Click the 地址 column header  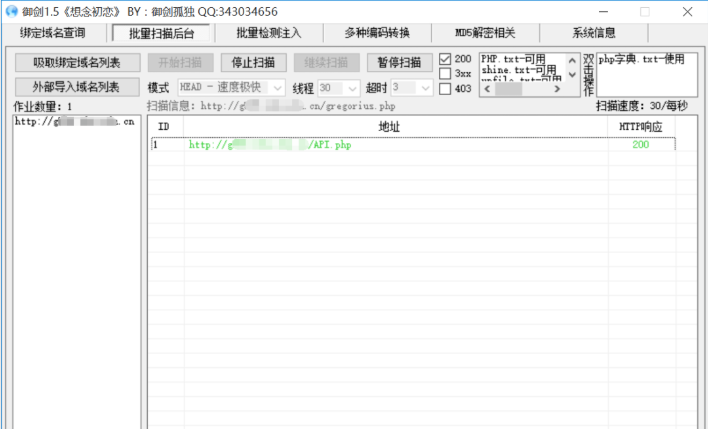point(389,127)
